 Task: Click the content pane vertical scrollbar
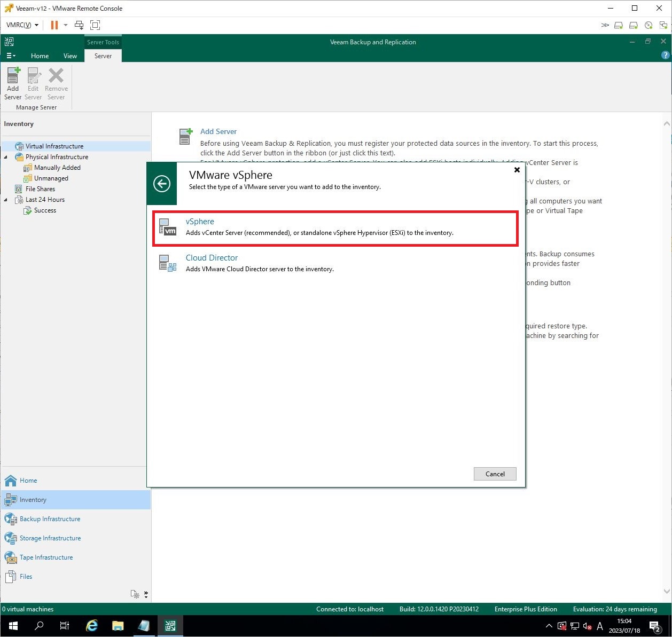tap(667, 358)
